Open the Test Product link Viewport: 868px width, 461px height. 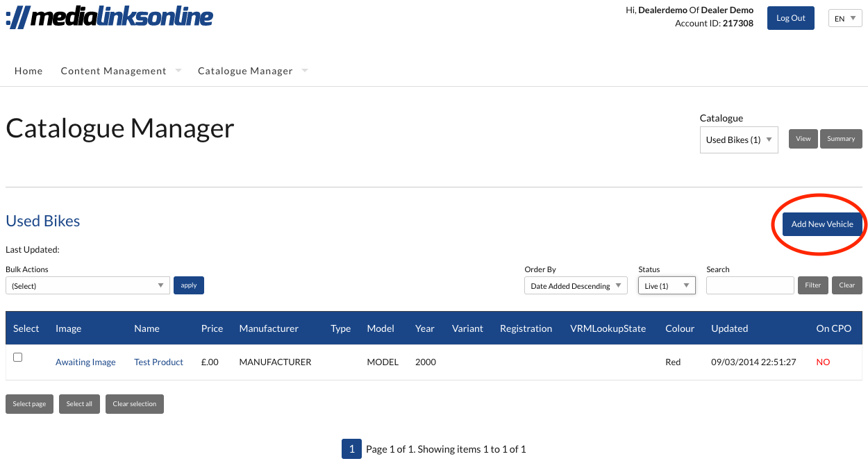click(x=158, y=362)
